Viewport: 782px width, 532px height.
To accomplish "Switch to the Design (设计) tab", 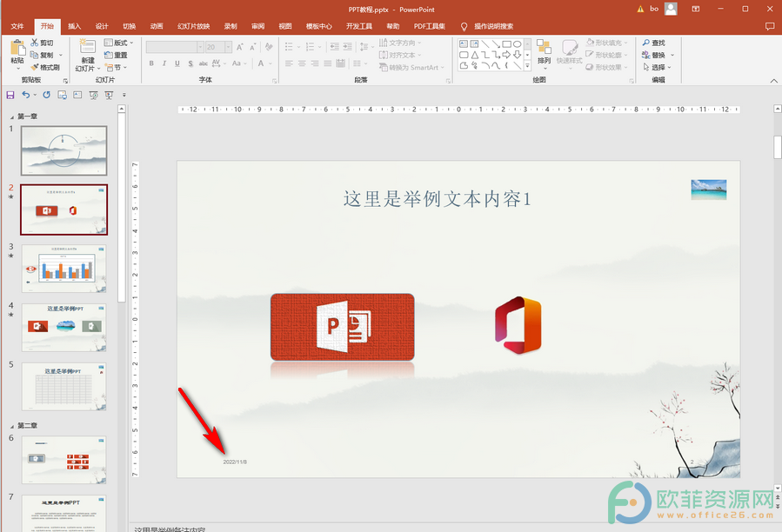I will pos(102,26).
